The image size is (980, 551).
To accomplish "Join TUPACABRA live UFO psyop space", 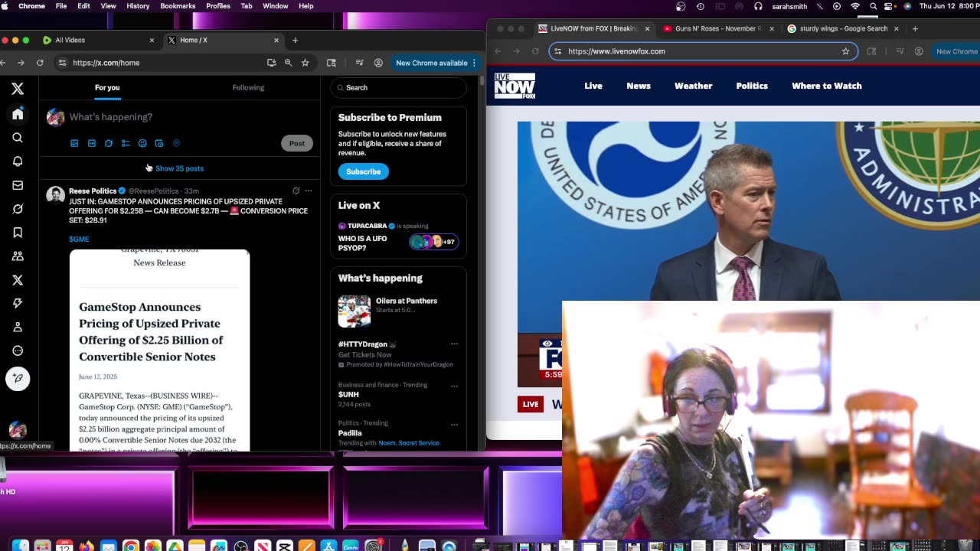I will pos(398,236).
